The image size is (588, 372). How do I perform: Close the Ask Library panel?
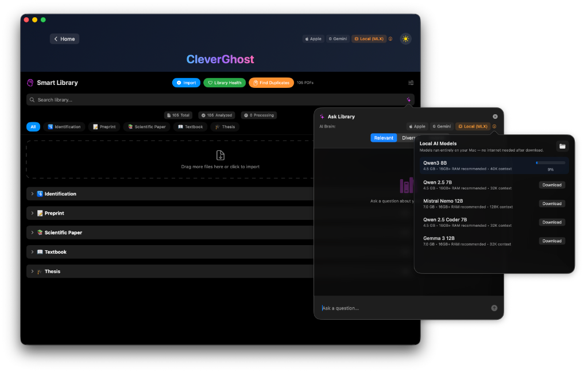pyautogui.click(x=495, y=117)
